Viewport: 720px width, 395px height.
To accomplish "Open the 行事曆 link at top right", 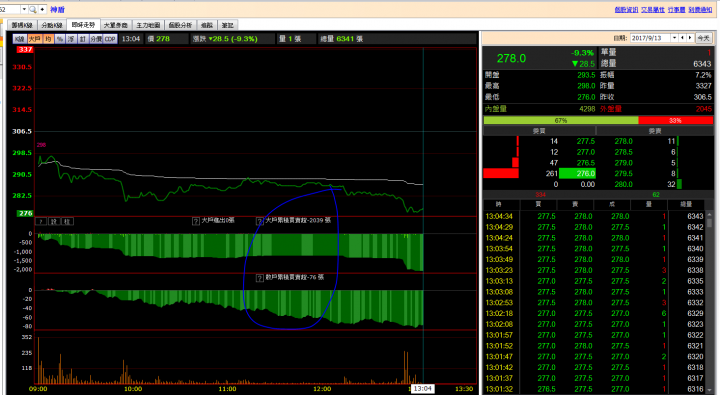I will (676, 10).
